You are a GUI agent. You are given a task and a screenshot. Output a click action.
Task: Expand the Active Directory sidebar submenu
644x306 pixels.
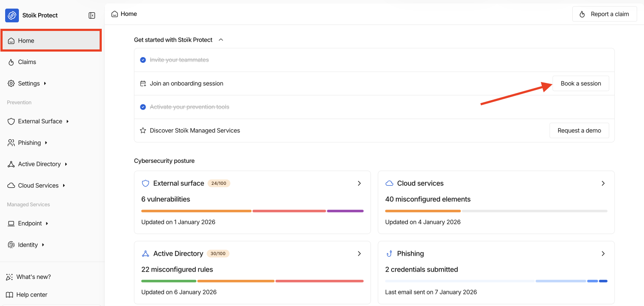coord(66,164)
